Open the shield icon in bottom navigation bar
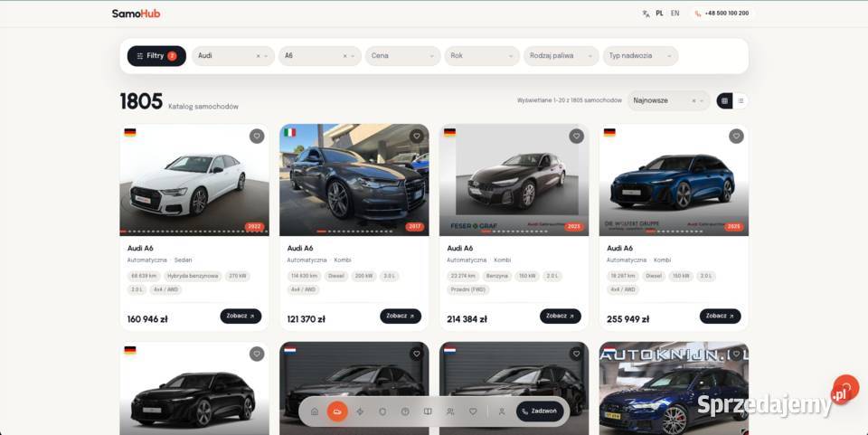The height and width of the screenshot is (435, 868). coord(382,411)
